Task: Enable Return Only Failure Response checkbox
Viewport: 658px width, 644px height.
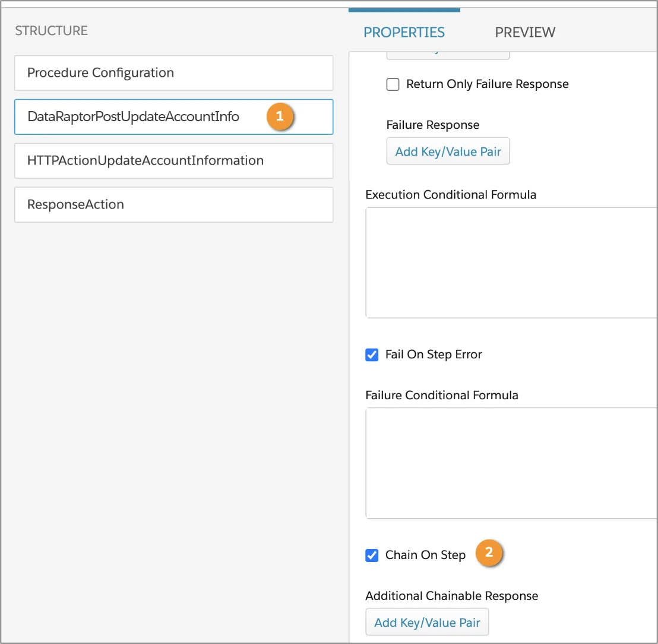Action: (393, 84)
